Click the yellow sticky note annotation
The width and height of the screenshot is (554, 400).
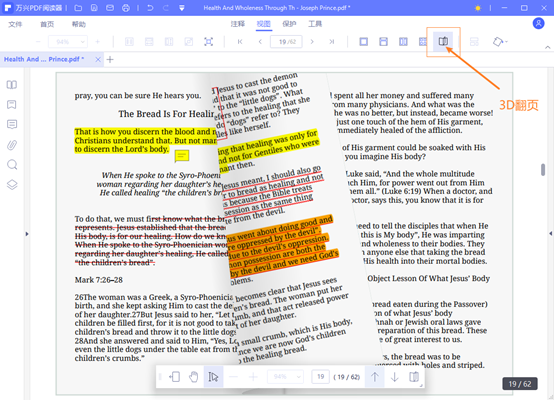tap(182, 156)
